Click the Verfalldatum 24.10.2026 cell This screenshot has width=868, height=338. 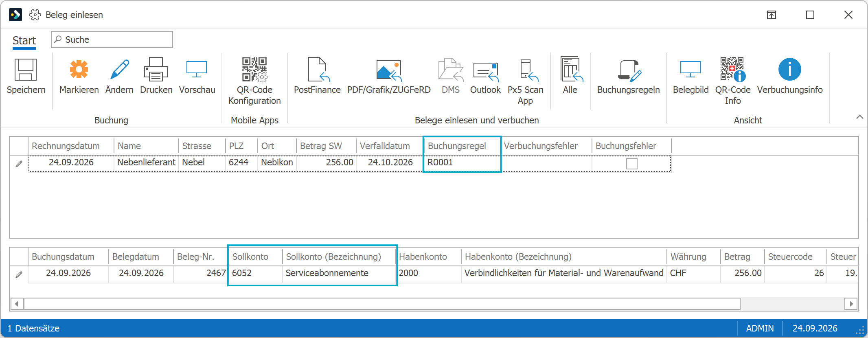click(x=390, y=162)
